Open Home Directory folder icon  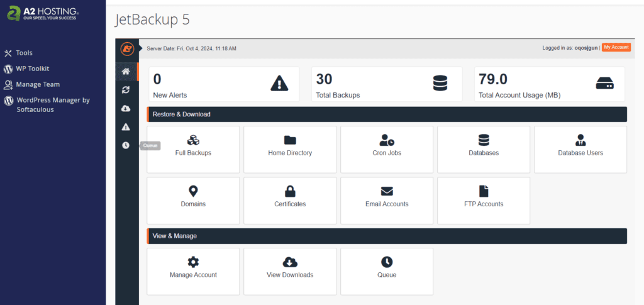pos(290,140)
